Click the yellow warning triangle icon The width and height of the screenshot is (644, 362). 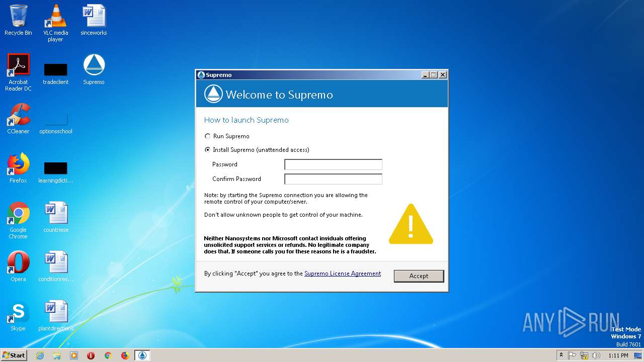coord(411,224)
